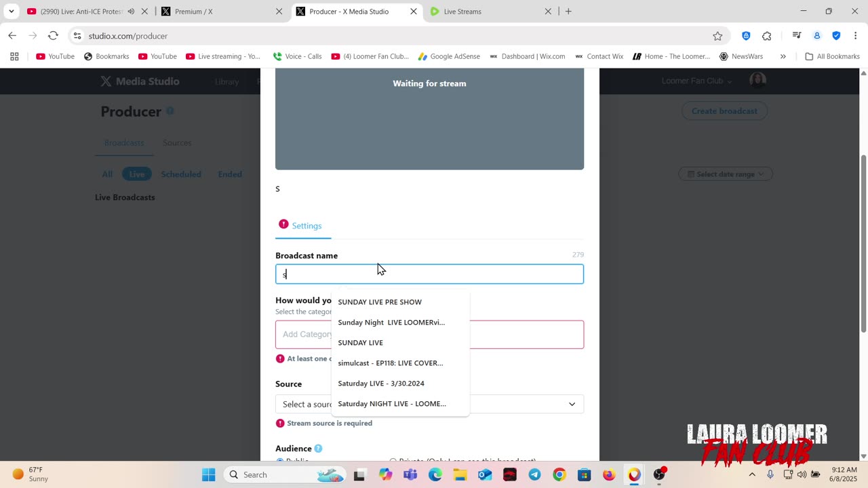Open Telegram from the taskbar
Image resolution: width=868 pixels, height=488 pixels.
(534, 474)
